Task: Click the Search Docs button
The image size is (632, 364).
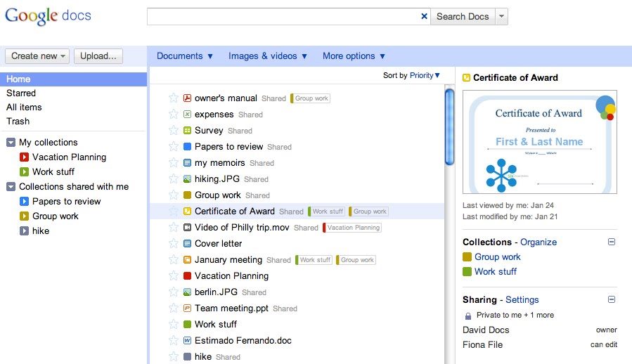Action: (x=463, y=17)
